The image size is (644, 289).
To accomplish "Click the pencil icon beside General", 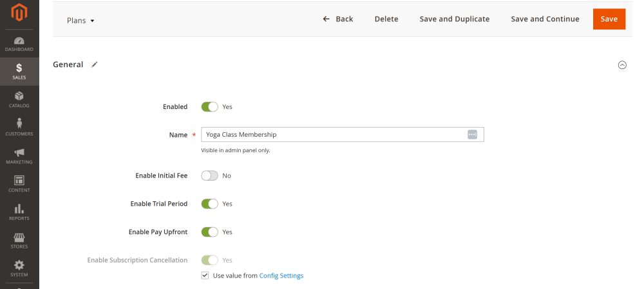I will pyautogui.click(x=95, y=65).
